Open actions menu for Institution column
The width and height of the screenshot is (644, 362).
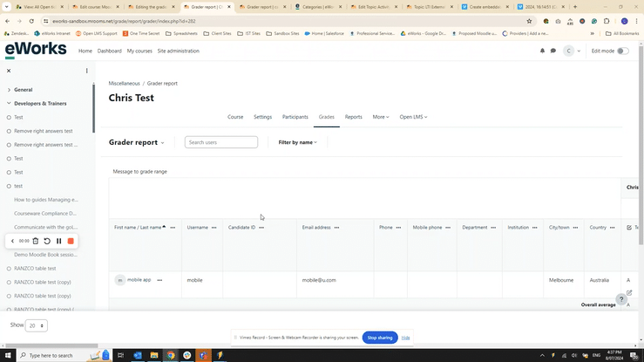[x=535, y=228]
